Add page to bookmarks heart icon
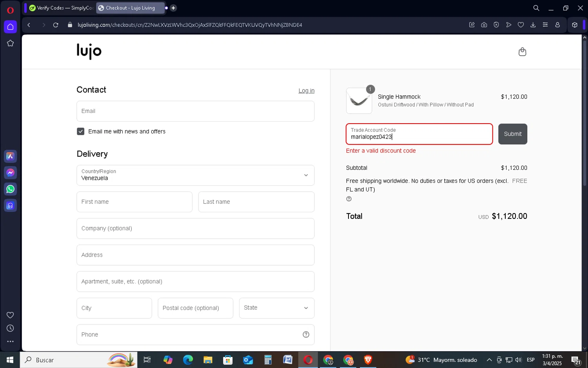588x368 pixels. pos(521,25)
